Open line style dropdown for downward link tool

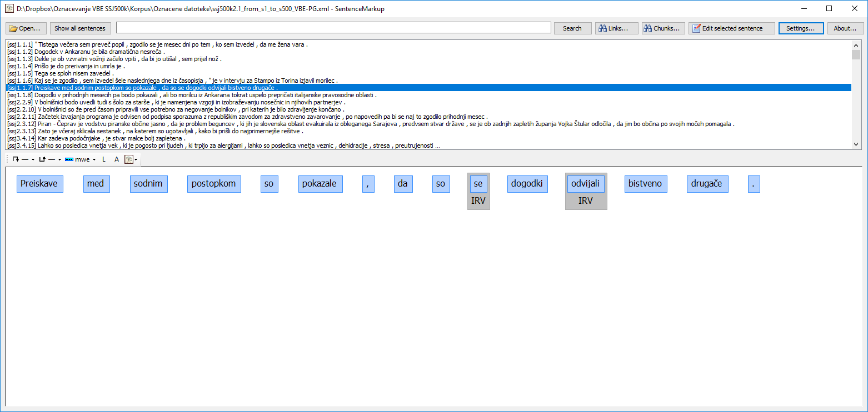tap(33, 159)
